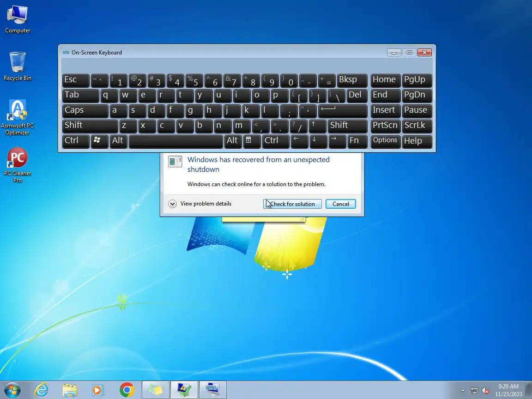The width and height of the screenshot is (532, 399).
Task: Launch Internet Explorer from taskbar
Action: point(42,390)
